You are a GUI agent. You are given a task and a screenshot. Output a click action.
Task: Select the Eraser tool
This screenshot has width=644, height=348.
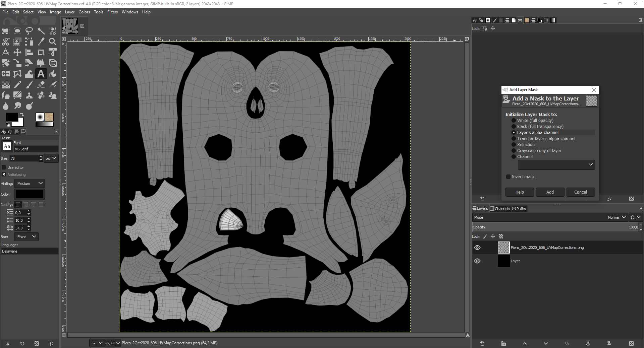click(41, 84)
